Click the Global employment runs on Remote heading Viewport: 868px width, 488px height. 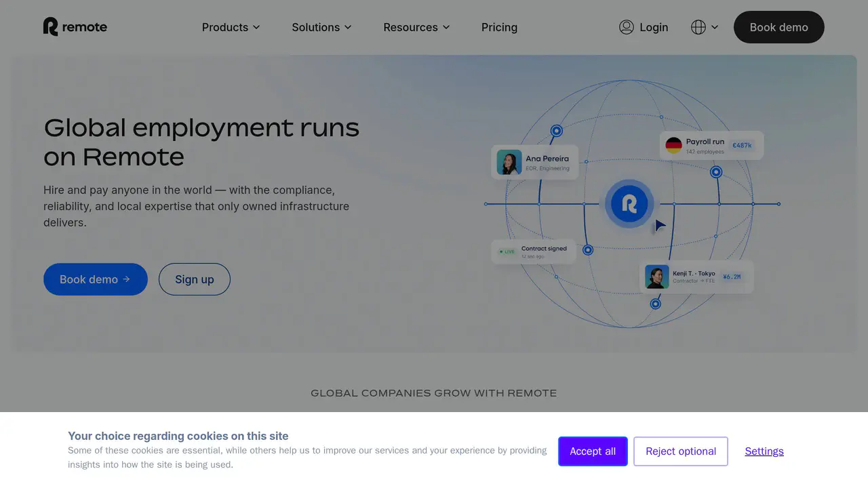click(201, 142)
